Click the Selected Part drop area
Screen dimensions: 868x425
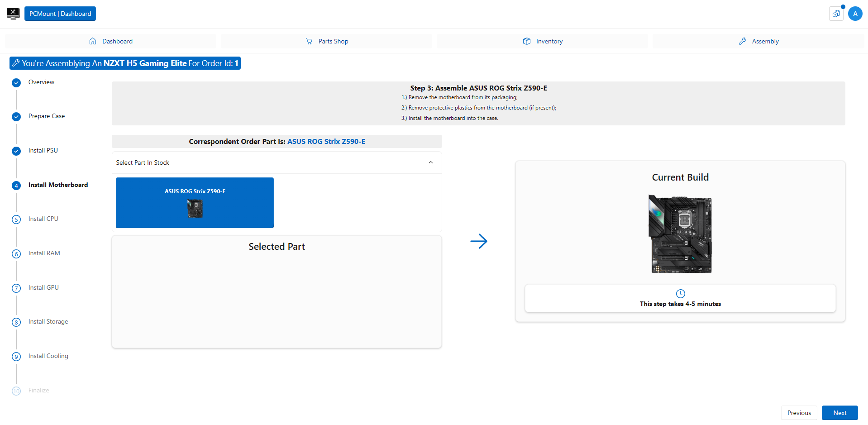coord(277,292)
